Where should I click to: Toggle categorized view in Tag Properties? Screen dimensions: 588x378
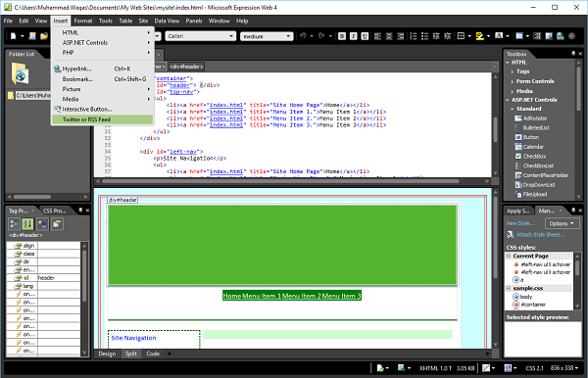tap(14, 224)
